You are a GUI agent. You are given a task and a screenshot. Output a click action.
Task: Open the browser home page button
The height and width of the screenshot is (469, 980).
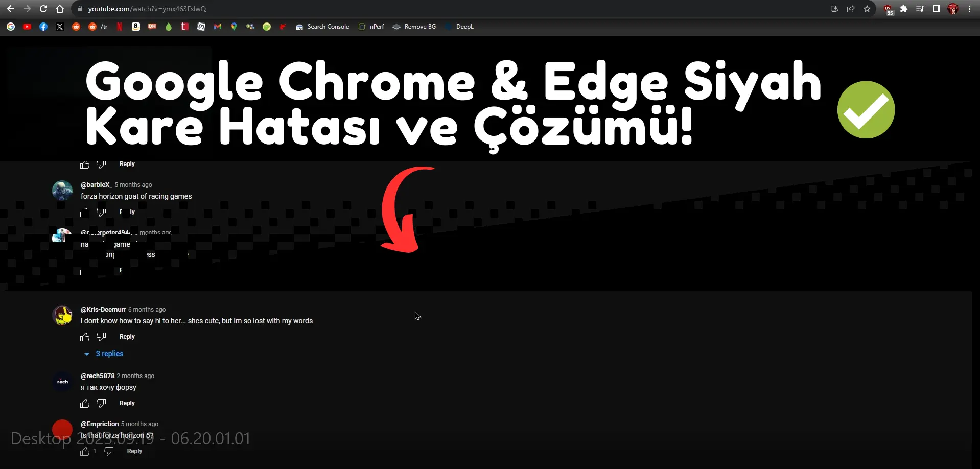point(60,9)
